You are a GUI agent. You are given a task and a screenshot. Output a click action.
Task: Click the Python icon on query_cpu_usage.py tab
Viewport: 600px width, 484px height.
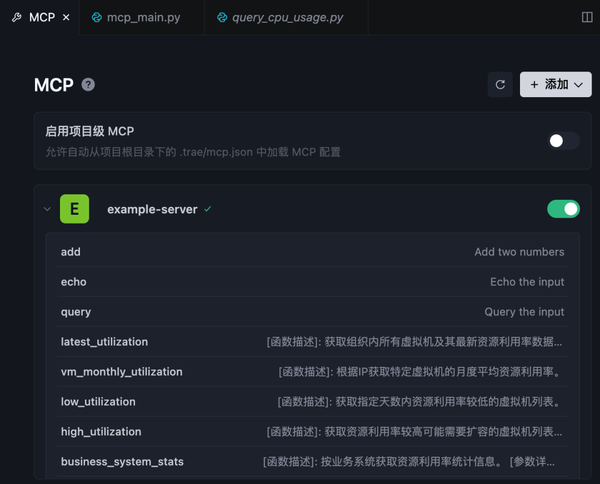222,18
